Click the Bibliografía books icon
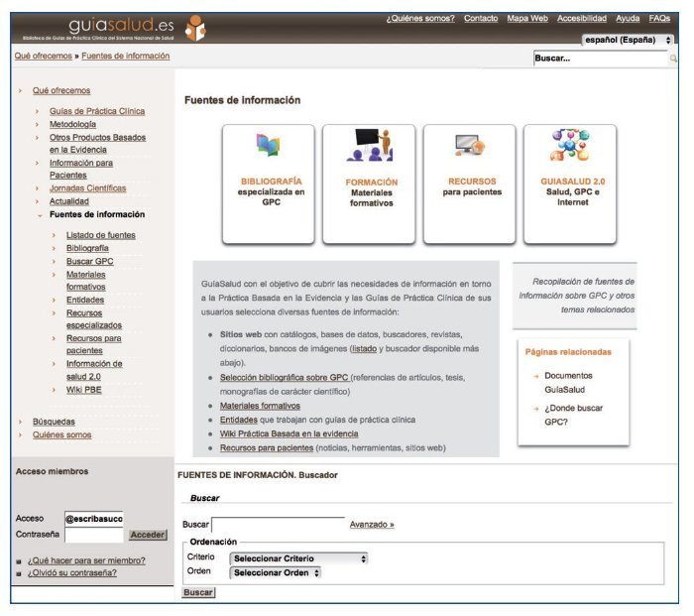This screenshot has width=694, height=616. (x=269, y=147)
